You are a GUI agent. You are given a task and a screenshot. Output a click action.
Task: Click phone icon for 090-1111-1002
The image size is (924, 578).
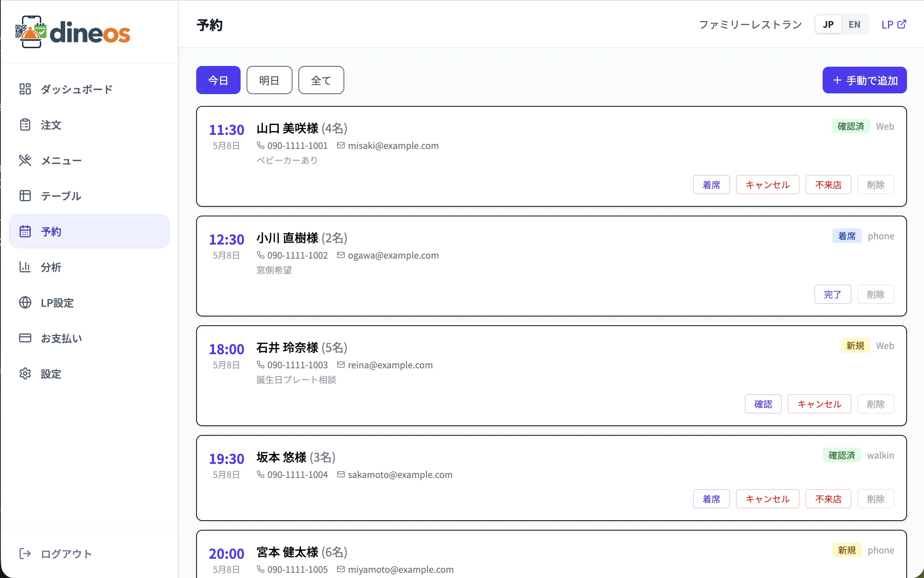[260, 255]
